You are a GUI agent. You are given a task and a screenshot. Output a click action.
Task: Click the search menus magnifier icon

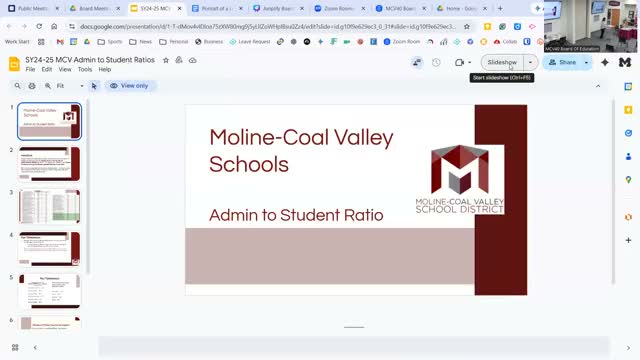click(x=17, y=86)
